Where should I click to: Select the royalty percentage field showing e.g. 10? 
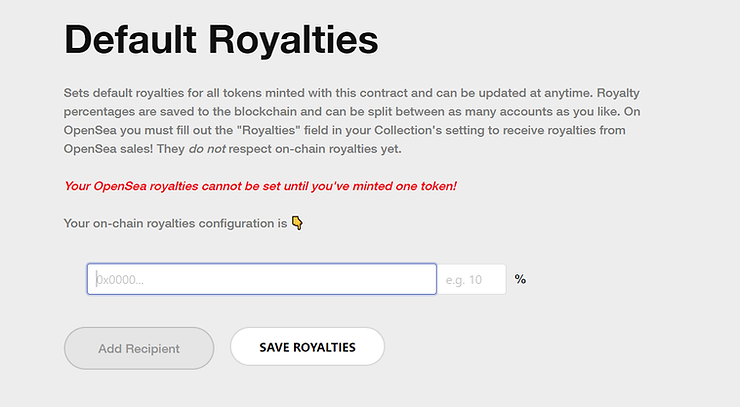[x=471, y=279]
